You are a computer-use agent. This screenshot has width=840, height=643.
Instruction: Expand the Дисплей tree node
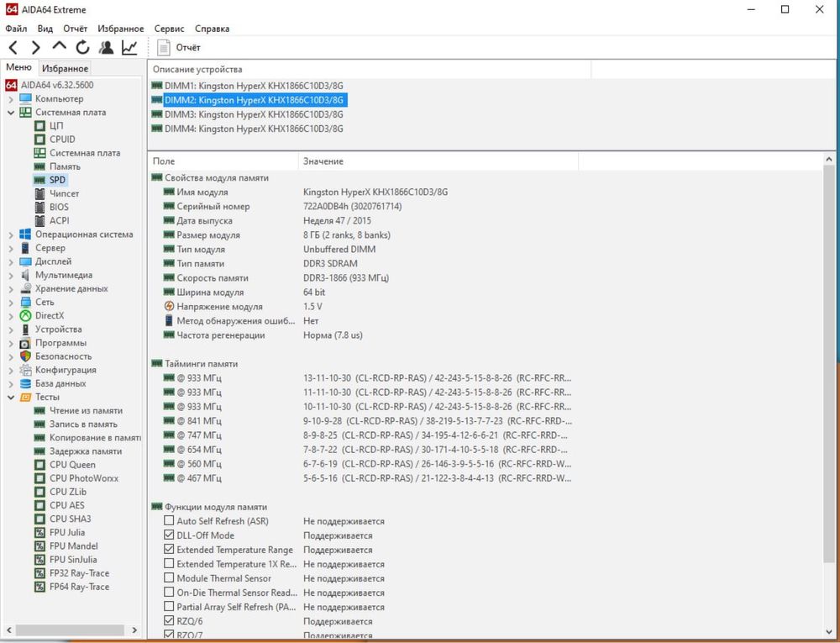click(x=11, y=261)
